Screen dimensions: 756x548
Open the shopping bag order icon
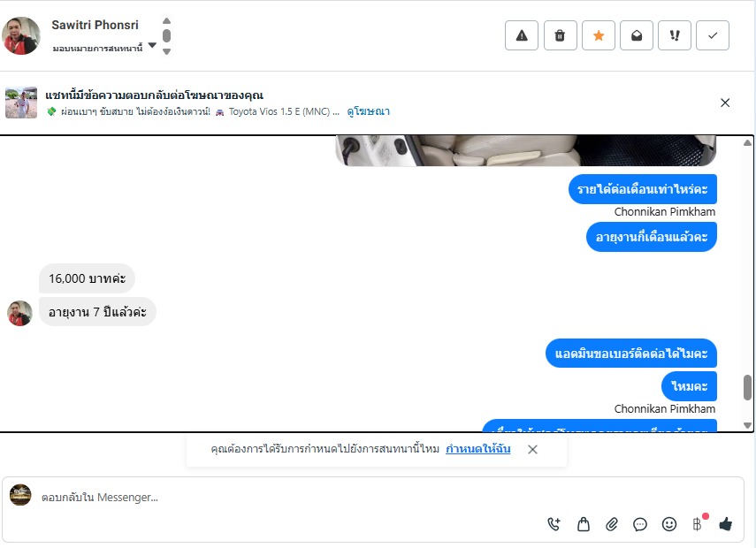pos(584,524)
